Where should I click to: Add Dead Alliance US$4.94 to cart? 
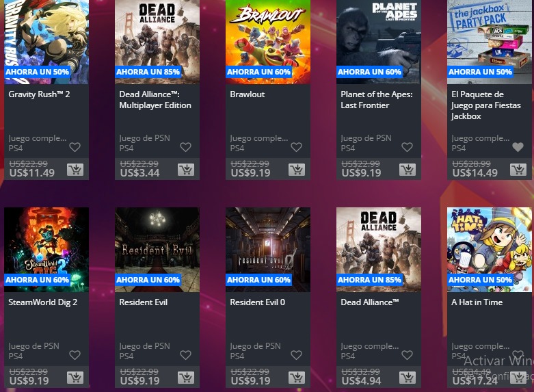click(x=408, y=378)
